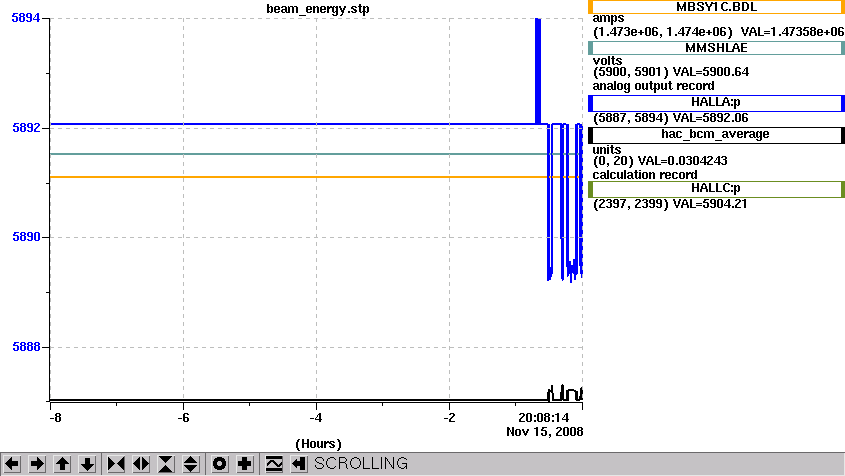
Task: Zoom out on the horizontal time axis
Action: 141,464
